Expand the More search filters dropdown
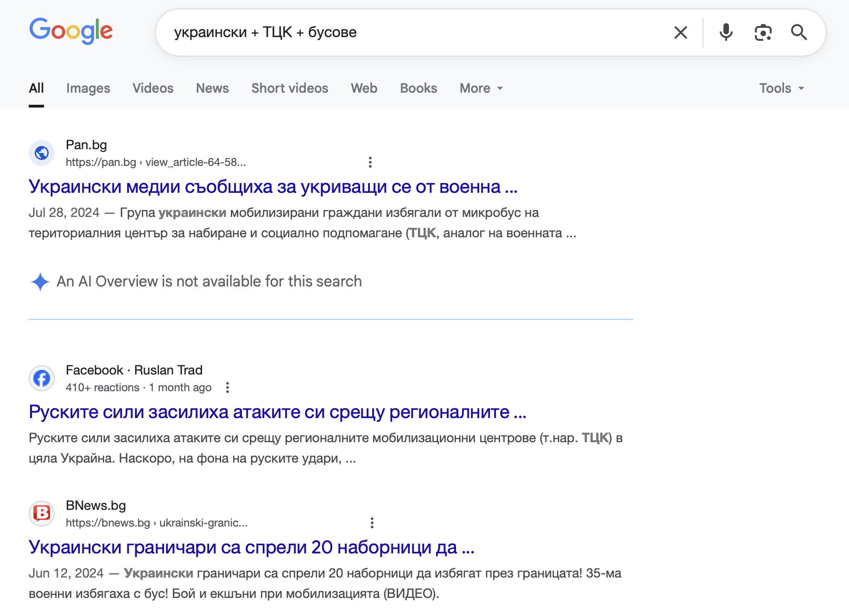The image size is (849, 616). 481,88
